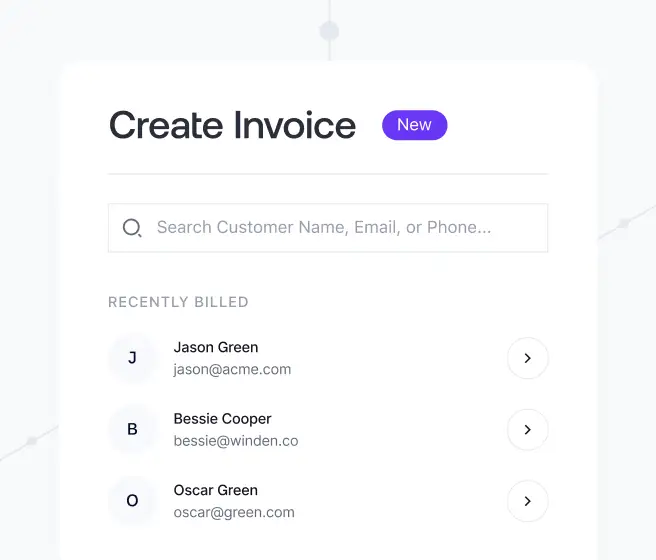
Task: Select the B avatar for Bessie Cooper
Action: [x=132, y=430]
